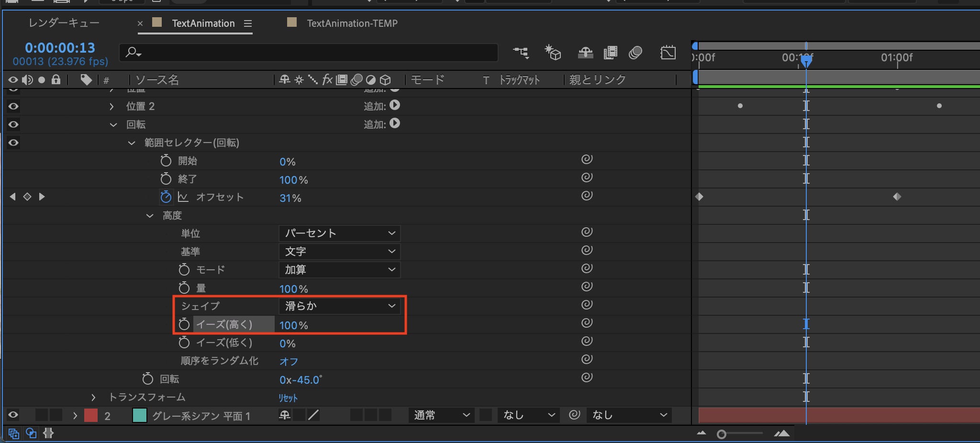
Task: Collapse the 高度 group
Action: pos(150,216)
